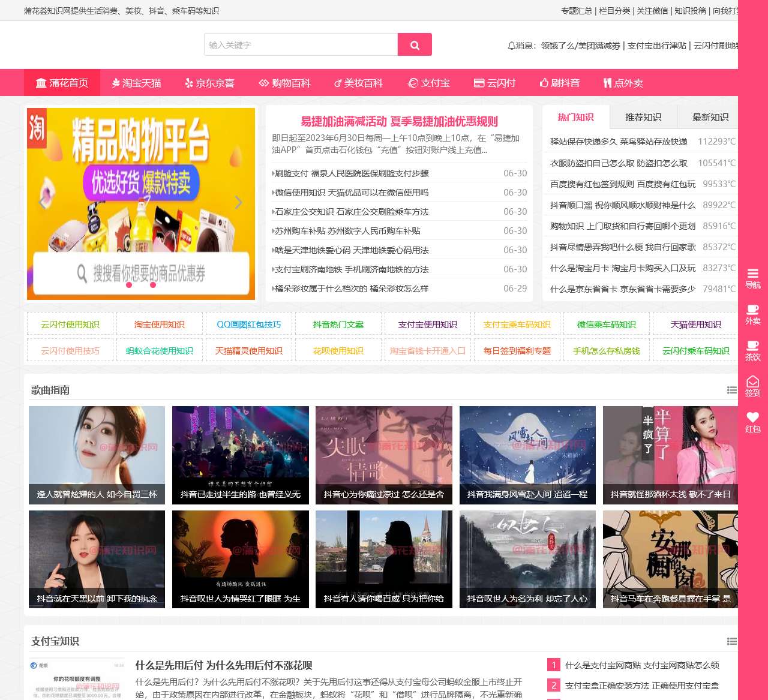Click the bell icon beside 消息
The image size is (768, 700).
coord(511,46)
